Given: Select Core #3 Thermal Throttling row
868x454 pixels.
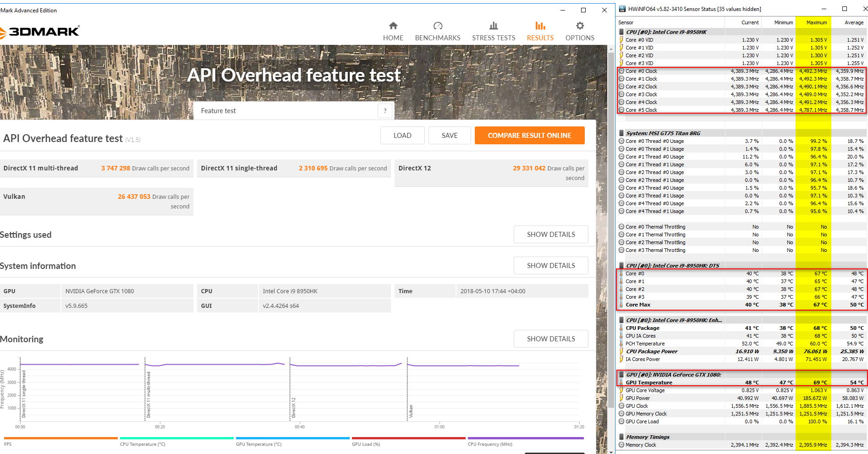Looking at the screenshot, I should [741, 250].
